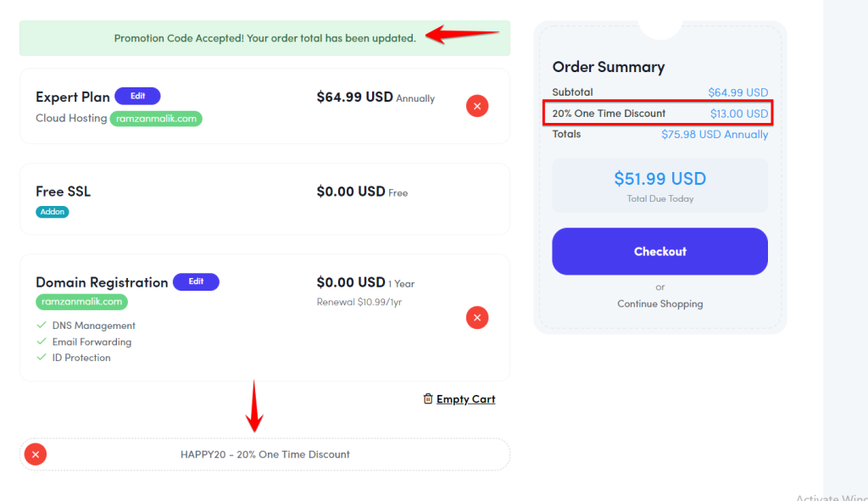Click the Addon badge under Free SSL

52,211
